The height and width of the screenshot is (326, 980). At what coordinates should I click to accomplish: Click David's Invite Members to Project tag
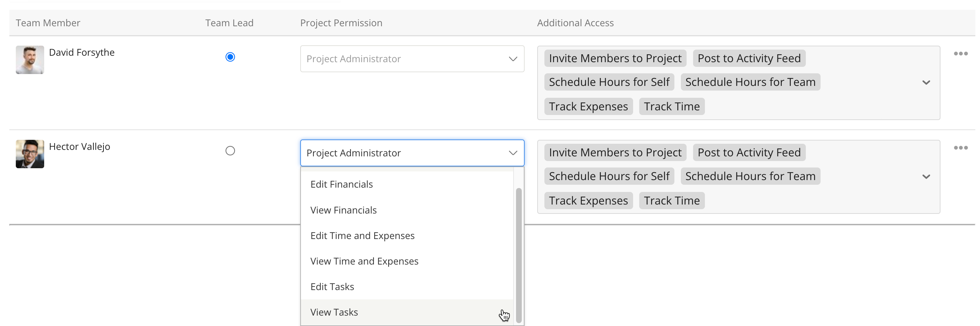[615, 58]
